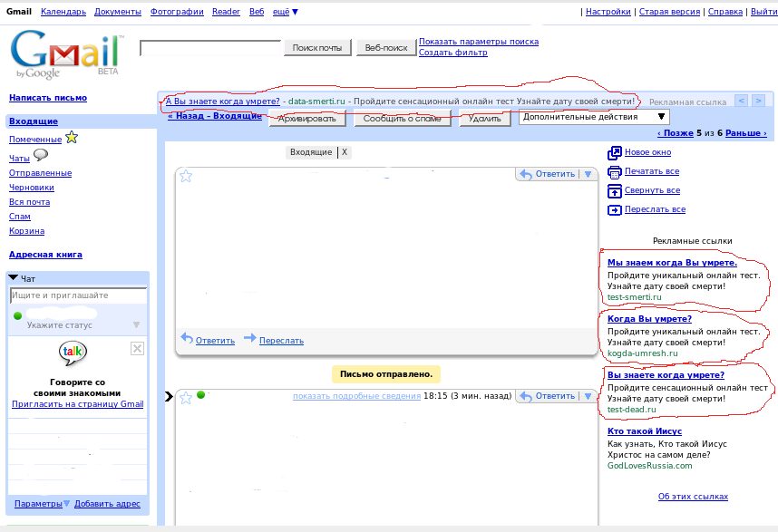Open Веб in the top bar
The width and height of the screenshot is (778, 532).
tap(257, 12)
